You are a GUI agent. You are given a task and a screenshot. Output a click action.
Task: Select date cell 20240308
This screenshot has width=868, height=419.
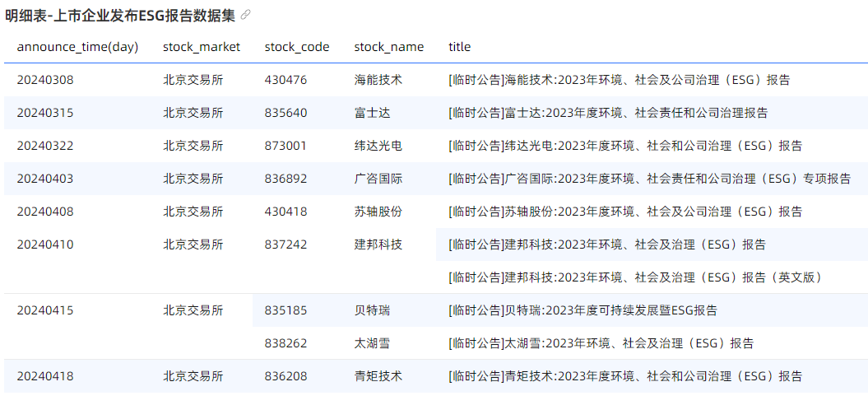[x=44, y=80]
